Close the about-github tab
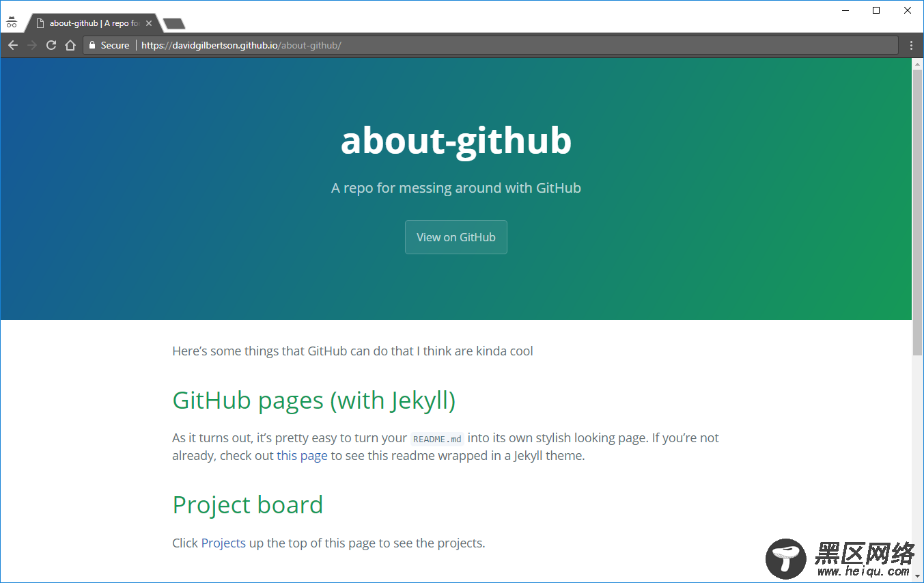Viewport: 924px width, 583px height. [149, 23]
